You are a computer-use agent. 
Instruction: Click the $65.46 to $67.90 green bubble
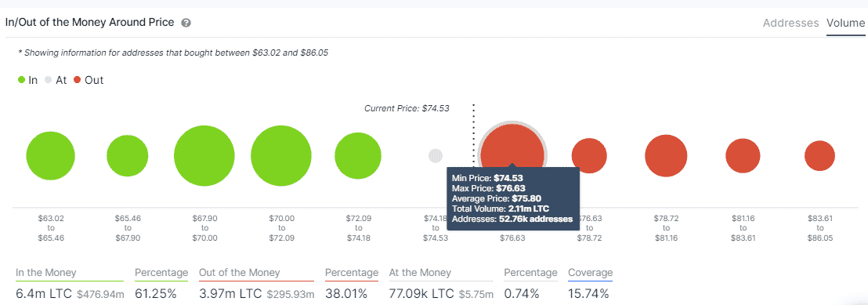coord(128,156)
